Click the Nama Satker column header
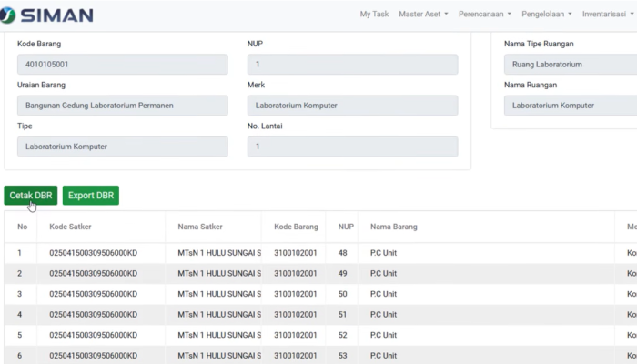 [x=200, y=227]
